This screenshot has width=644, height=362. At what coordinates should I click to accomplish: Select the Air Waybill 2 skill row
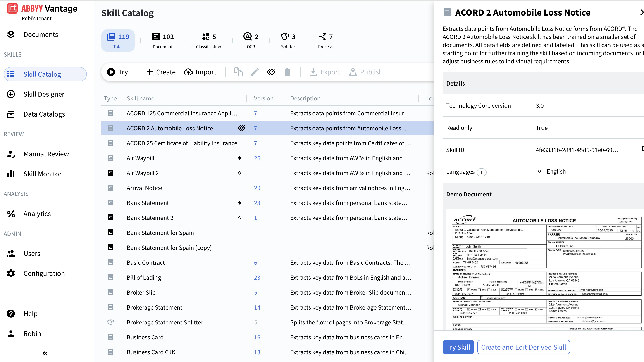[267, 173]
